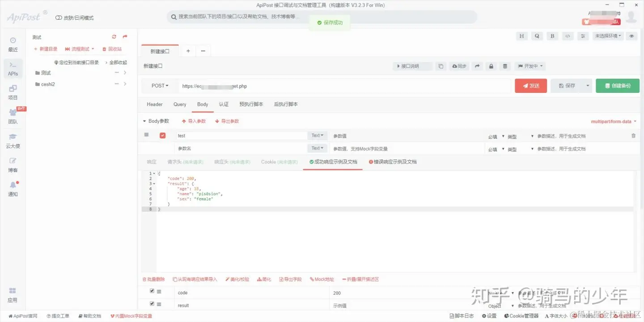Switch to the 后执行脚本 tab

click(286, 104)
